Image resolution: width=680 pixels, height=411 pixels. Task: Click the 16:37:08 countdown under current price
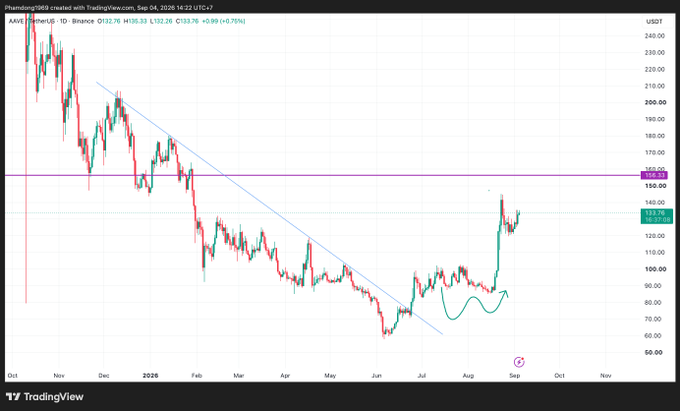(657, 220)
